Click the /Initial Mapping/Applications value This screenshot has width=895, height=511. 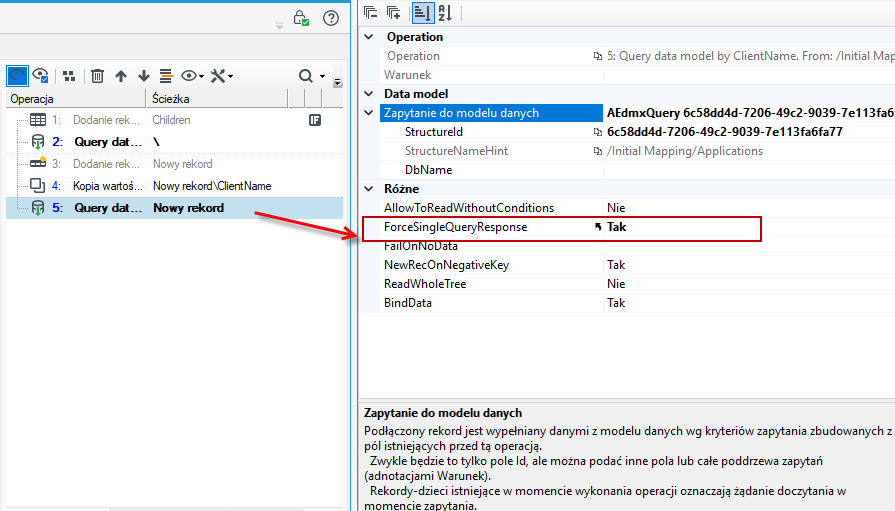pos(685,151)
